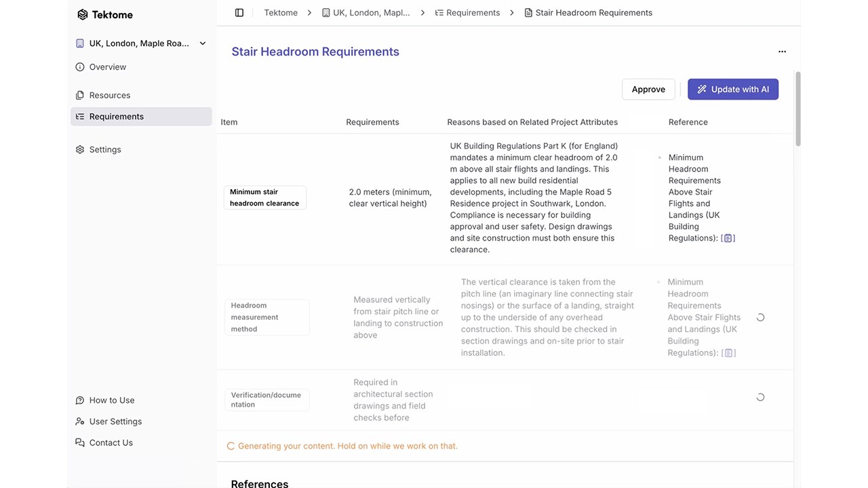Open the three-dots more options menu
The height and width of the screenshot is (488, 868).
pyautogui.click(x=782, y=52)
